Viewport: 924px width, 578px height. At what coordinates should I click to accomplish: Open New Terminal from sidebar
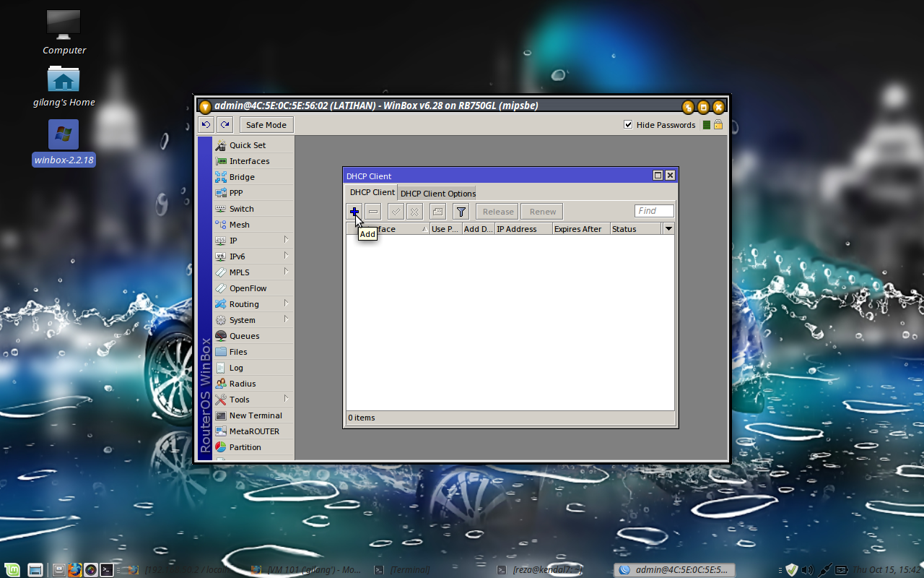253,415
